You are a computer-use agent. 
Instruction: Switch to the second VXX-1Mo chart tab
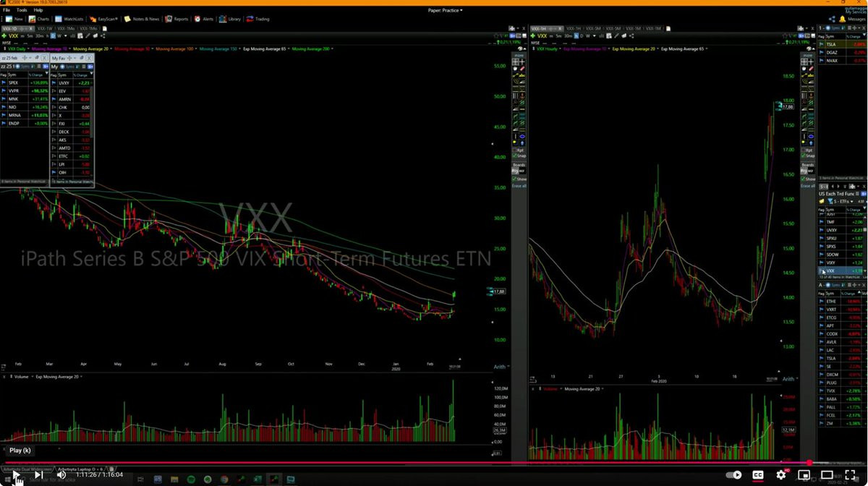88,28
